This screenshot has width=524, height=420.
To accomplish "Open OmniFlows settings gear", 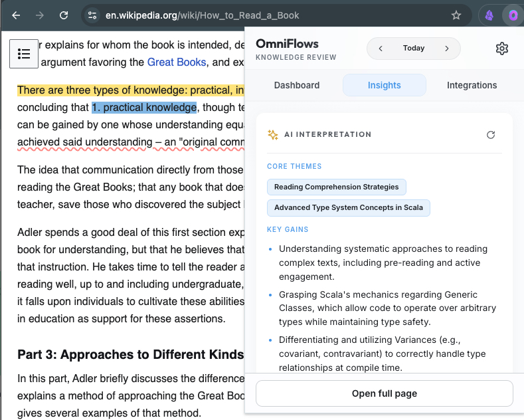I will pos(501,49).
